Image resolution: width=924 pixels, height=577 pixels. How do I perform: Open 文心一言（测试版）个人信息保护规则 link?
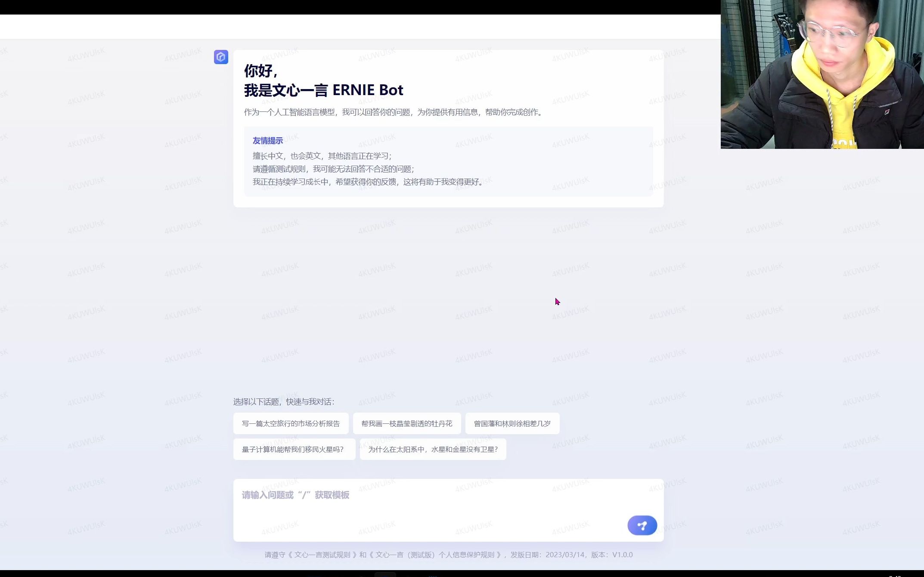pyautogui.click(x=435, y=555)
